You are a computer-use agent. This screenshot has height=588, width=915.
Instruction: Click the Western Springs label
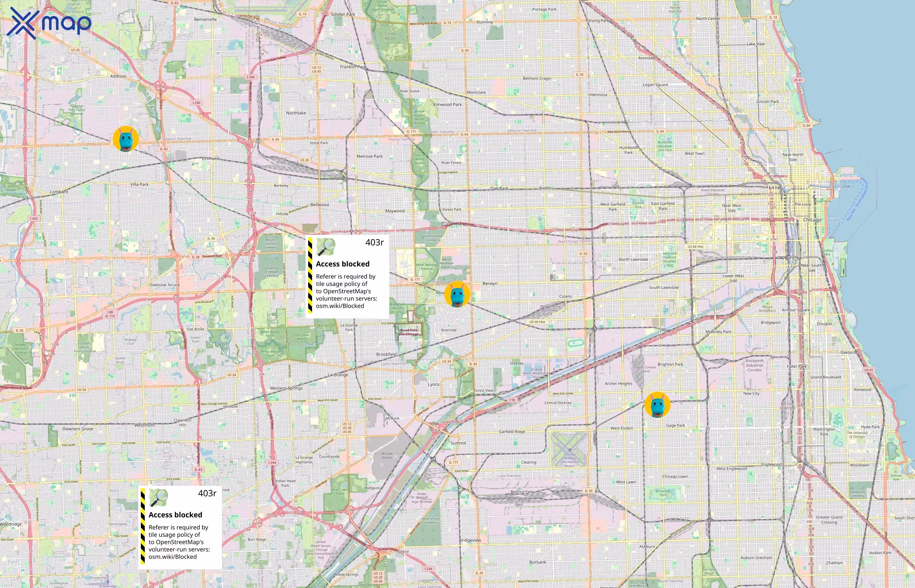[286, 388]
